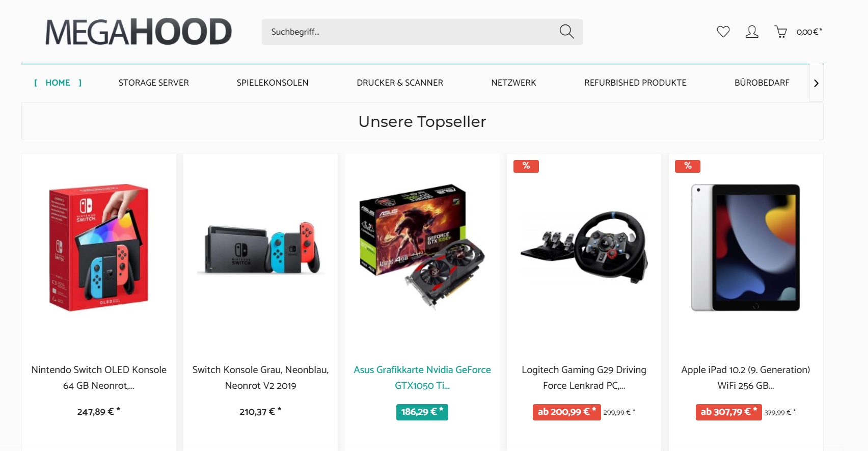Screen dimensions: 868x451
Task: Open the BÜROBEDARF category
Action: (762, 83)
